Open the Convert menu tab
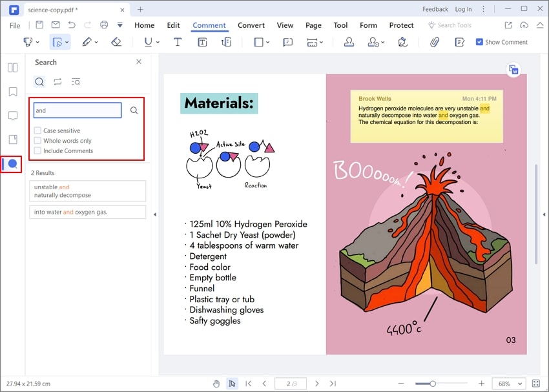This screenshot has height=392, width=549. click(251, 25)
